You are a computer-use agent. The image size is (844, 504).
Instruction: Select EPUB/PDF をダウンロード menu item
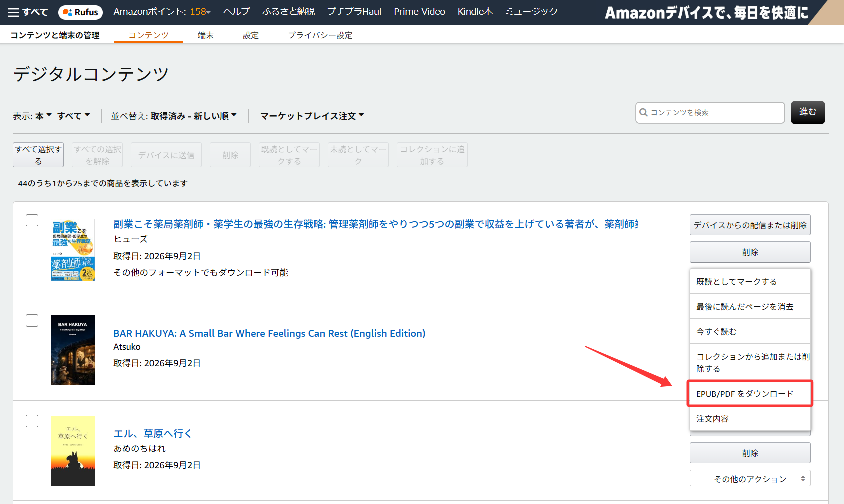click(750, 394)
